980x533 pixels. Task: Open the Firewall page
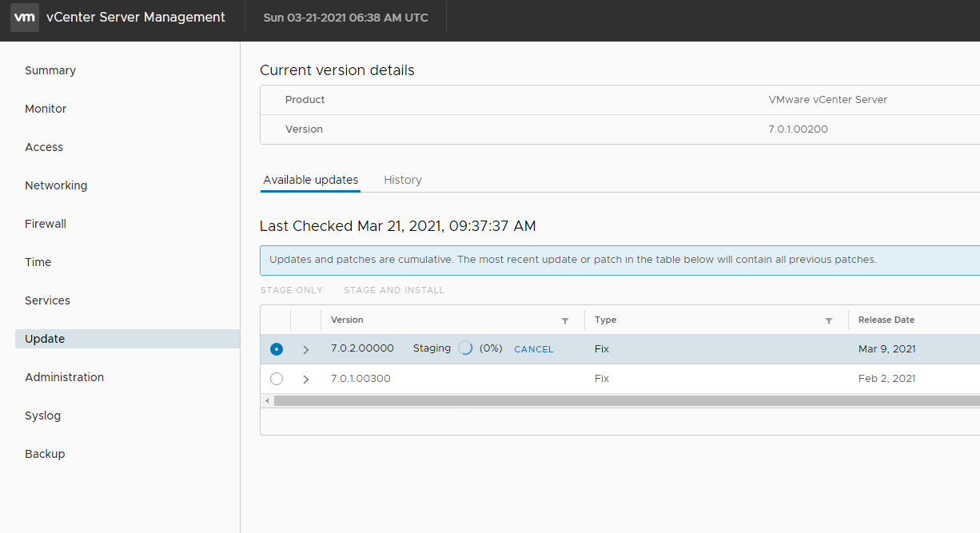(x=46, y=224)
